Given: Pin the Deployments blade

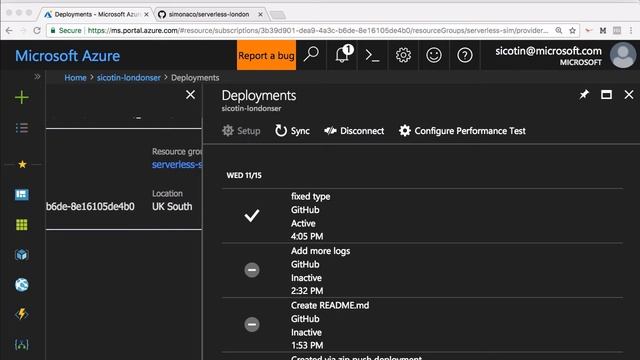Looking at the screenshot, I should coord(584,95).
